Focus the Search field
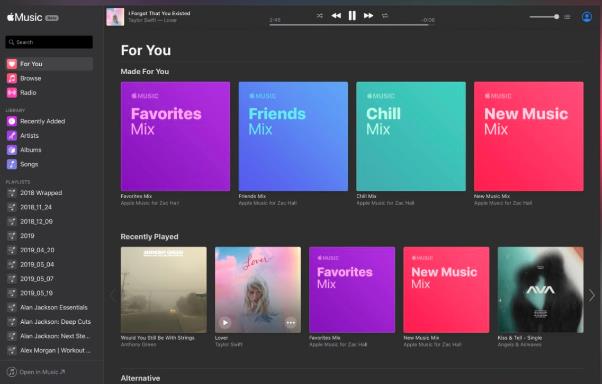The height and width of the screenshot is (384, 602). [x=49, y=42]
